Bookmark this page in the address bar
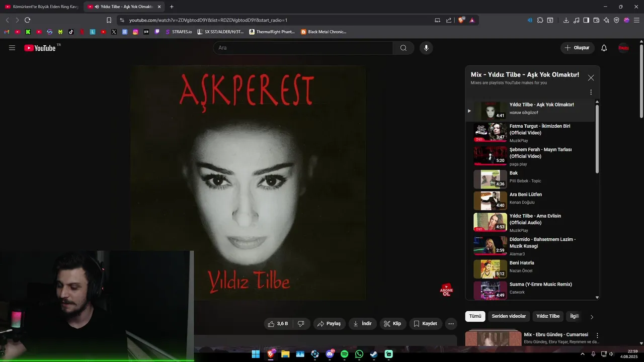This screenshot has height=362, width=644. [x=109, y=20]
